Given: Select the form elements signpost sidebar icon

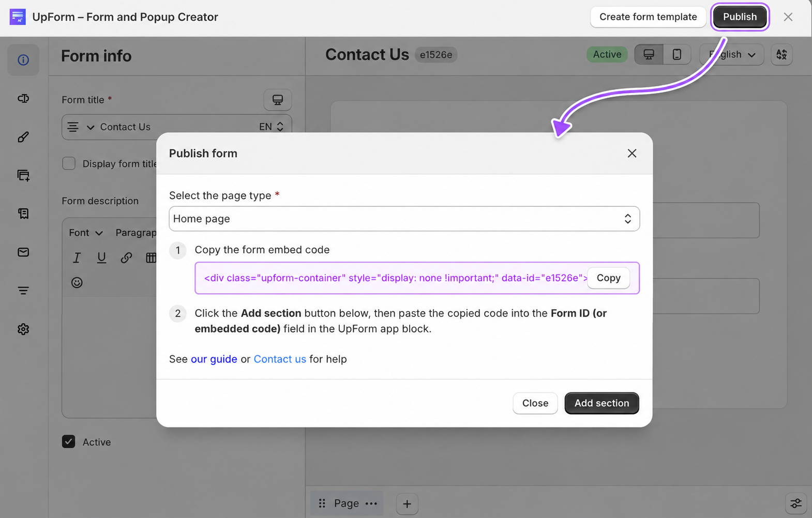Looking at the screenshot, I should [x=23, y=98].
